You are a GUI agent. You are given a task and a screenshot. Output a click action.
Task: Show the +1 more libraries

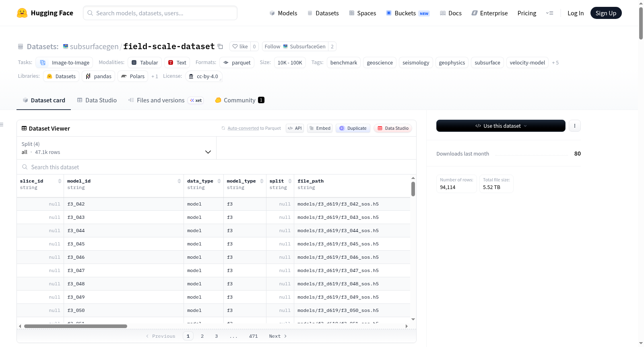(x=155, y=76)
